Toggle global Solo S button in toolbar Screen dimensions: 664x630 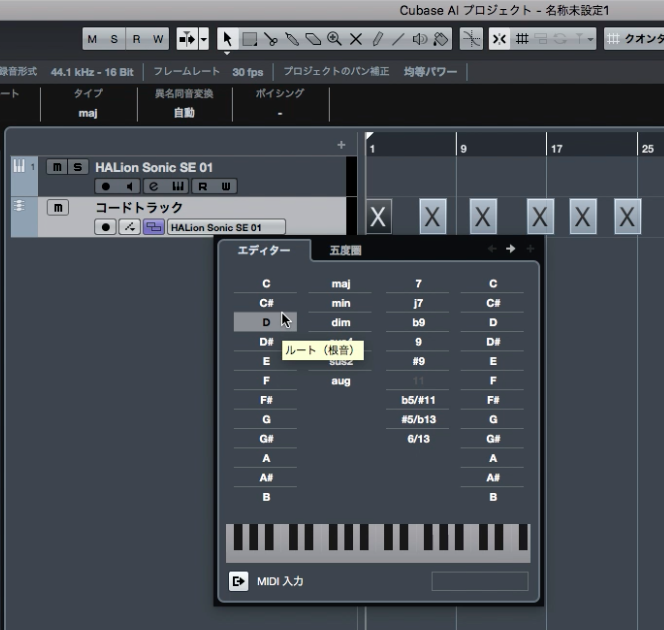pyautogui.click(x=114, y=39)
